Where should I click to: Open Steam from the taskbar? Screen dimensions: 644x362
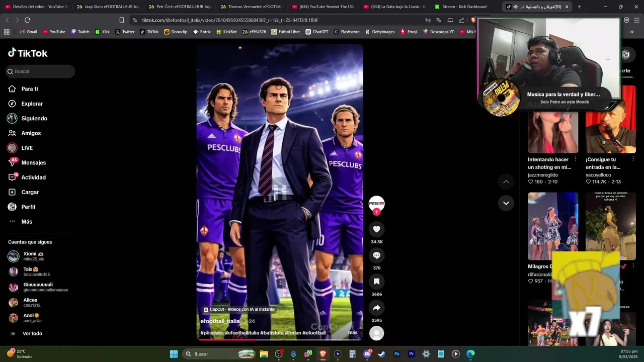click(382, 354)
